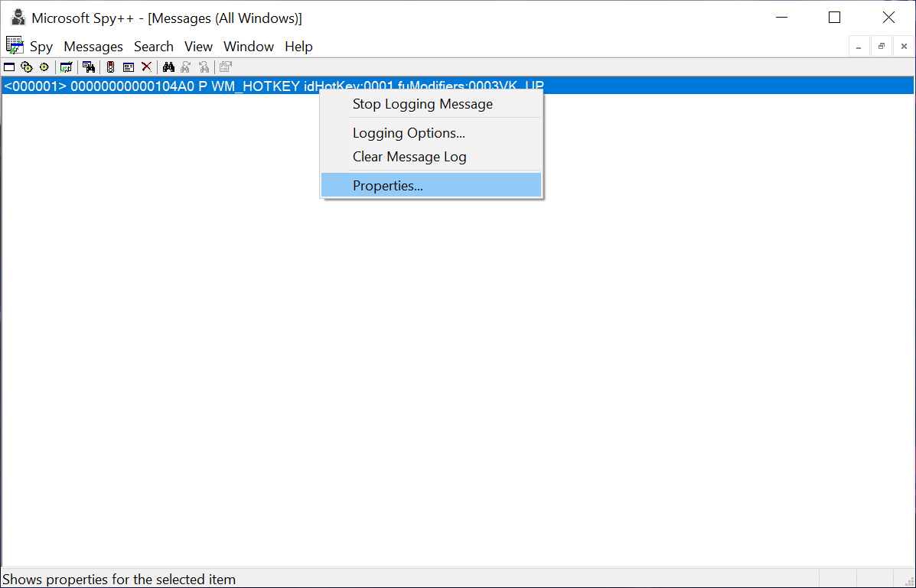Image resolution: width=916 pixels, height=588 pixels.
Task: Select the WM_HOTKEY message row
Action: pyautogui.click(x=458, y=86)
